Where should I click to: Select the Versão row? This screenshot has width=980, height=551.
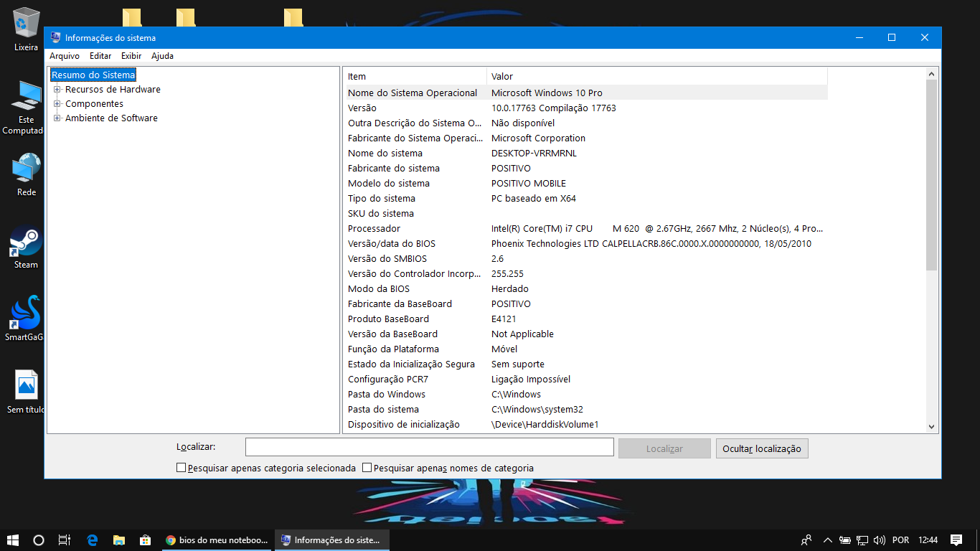(585, 108)
